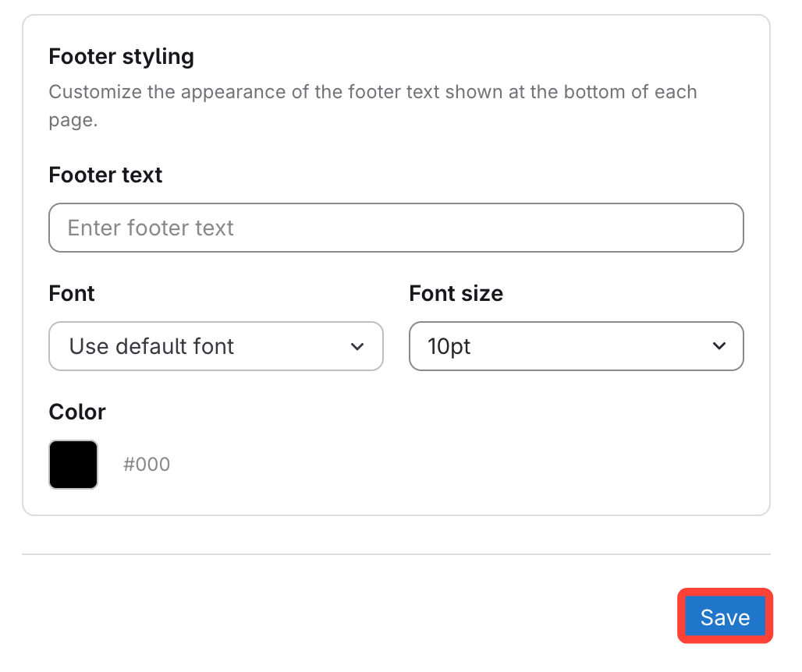Viewport: 802px width, 672px height.
Task: Click the "Font size" field label
Action: click(x=456, y=293)
